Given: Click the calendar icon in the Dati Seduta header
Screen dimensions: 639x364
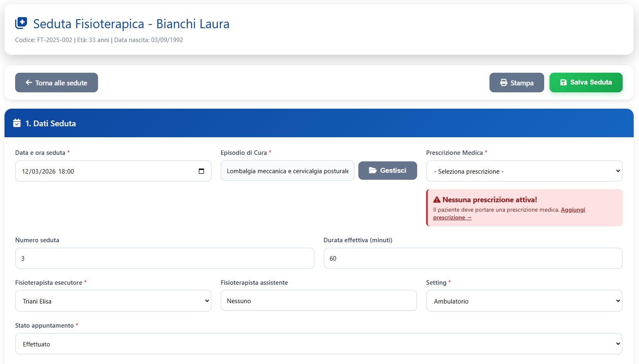Looking at the screenshot, I should coord(16,123).
